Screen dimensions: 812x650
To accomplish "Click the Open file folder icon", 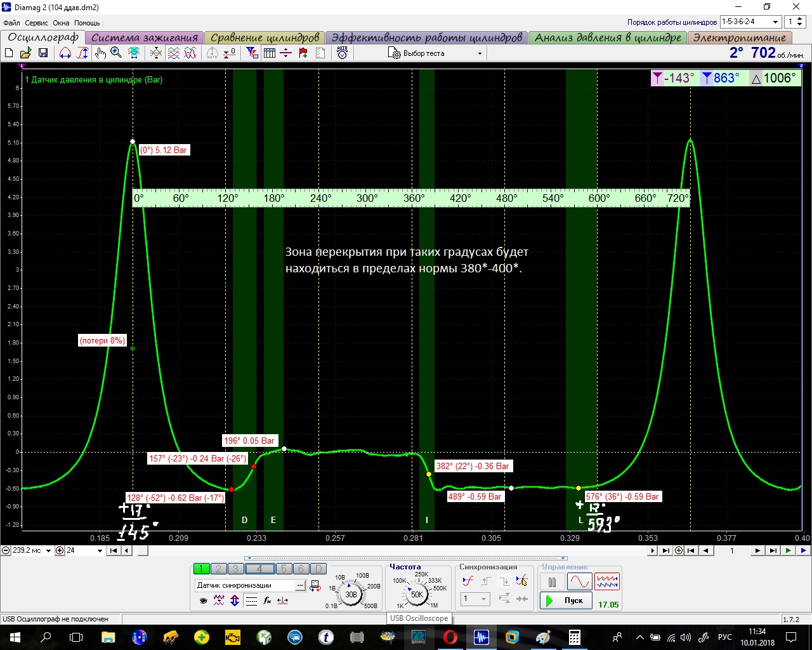I will tap(26, 53).
